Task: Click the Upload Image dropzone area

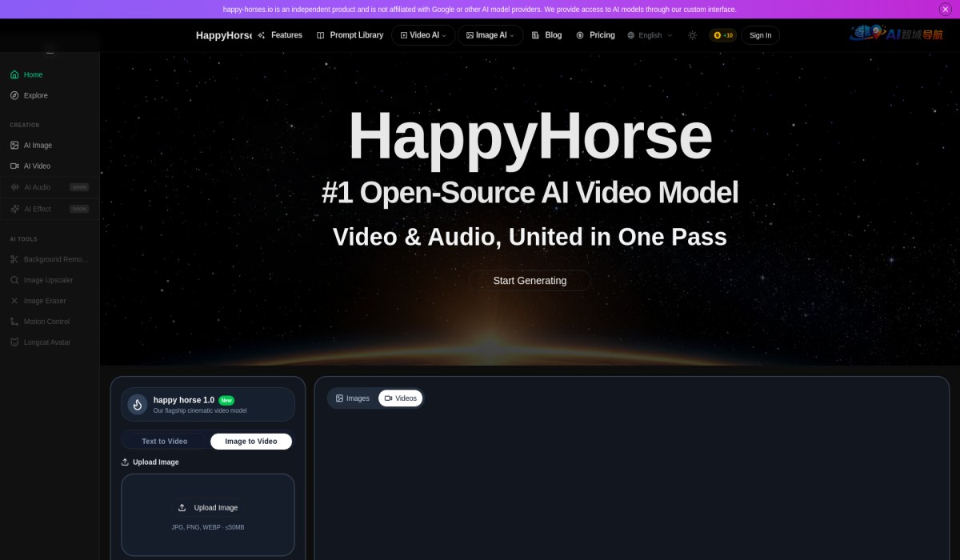Action: tap(208, 514)
